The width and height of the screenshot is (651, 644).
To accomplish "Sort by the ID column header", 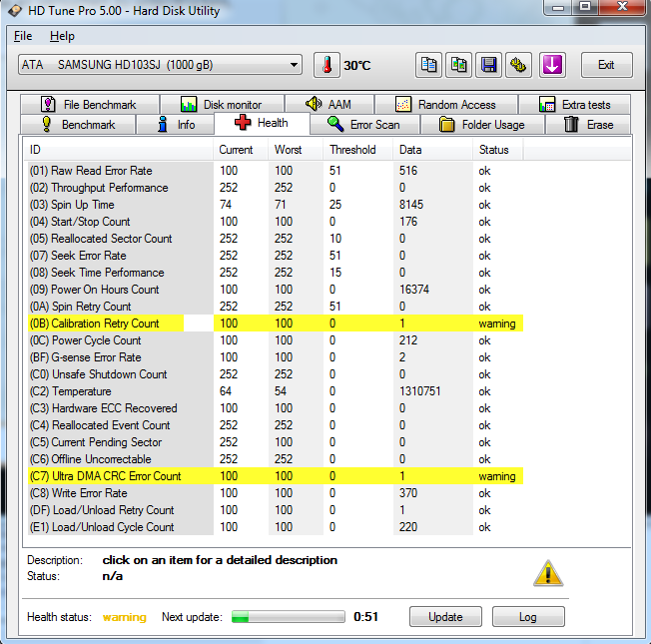I will pos(118,150).
